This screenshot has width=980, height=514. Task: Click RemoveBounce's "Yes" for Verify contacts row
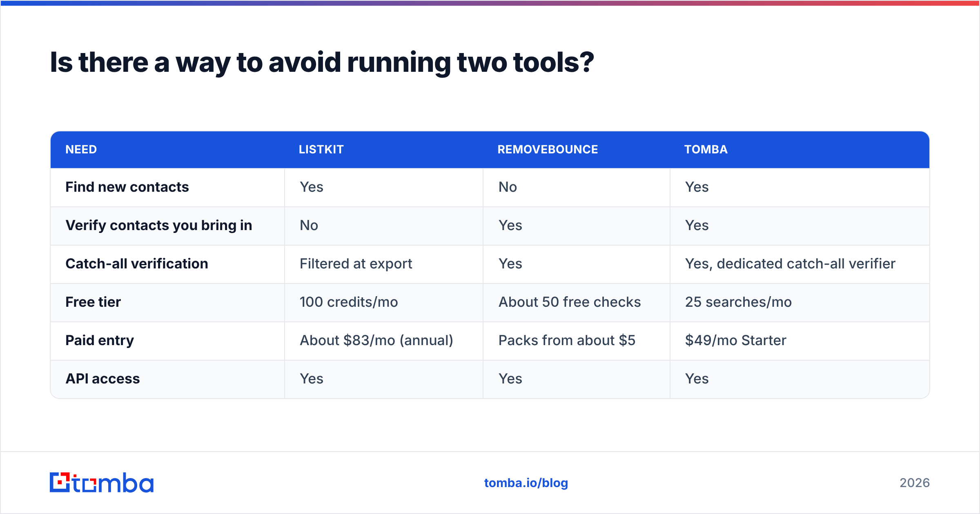click(x=510, y=225)
